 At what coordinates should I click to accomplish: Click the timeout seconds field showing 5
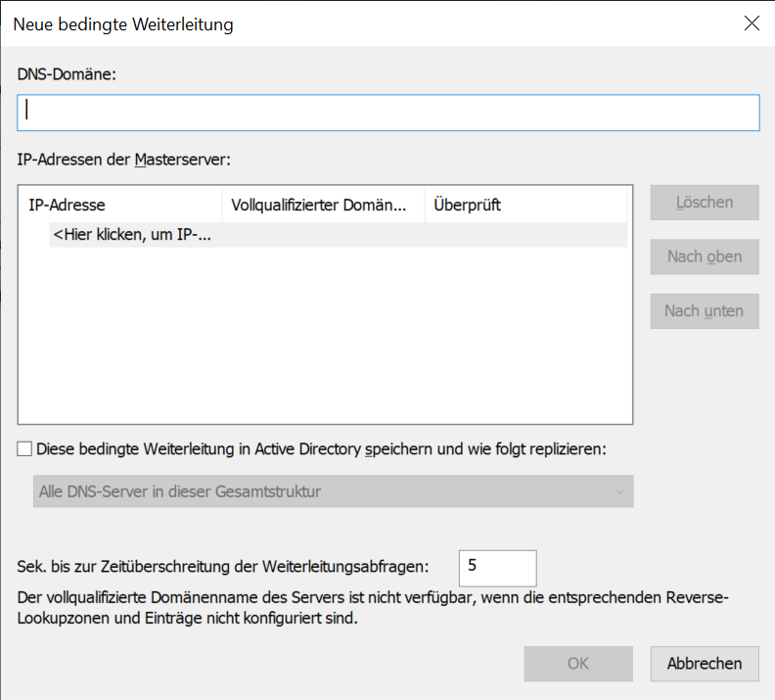point(498,568)
